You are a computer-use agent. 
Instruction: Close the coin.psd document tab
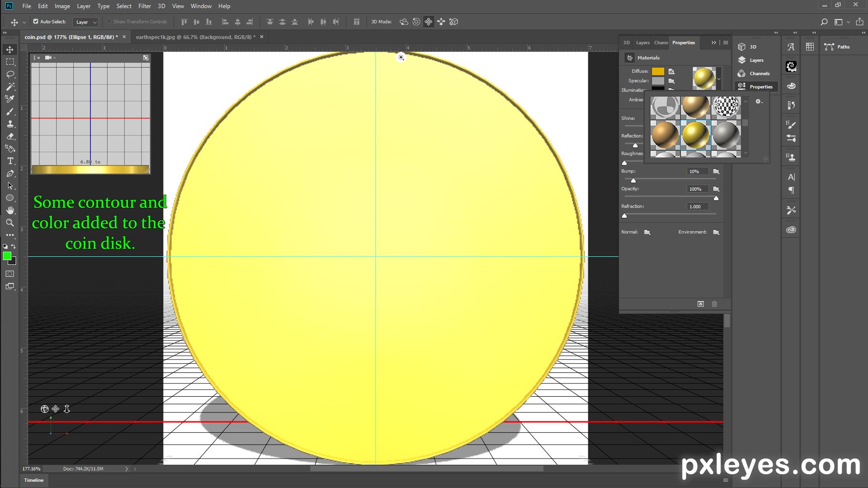click(x=124, y=37)
